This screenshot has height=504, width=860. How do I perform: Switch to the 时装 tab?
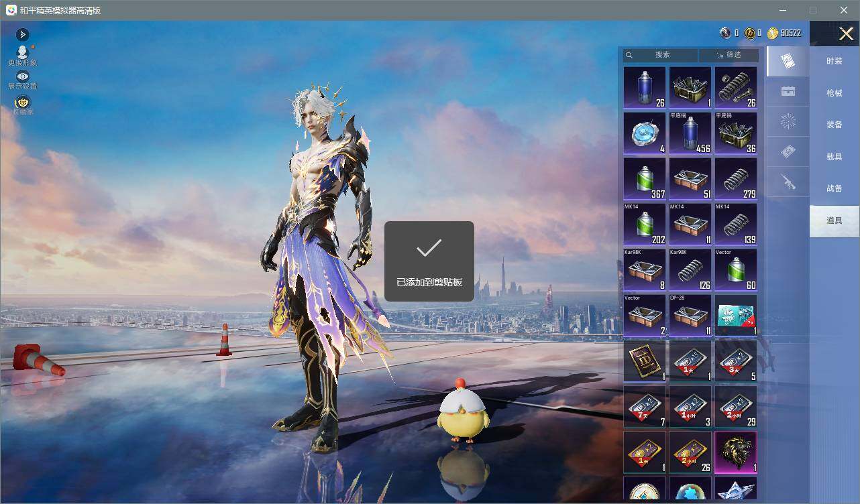(835, 61)
